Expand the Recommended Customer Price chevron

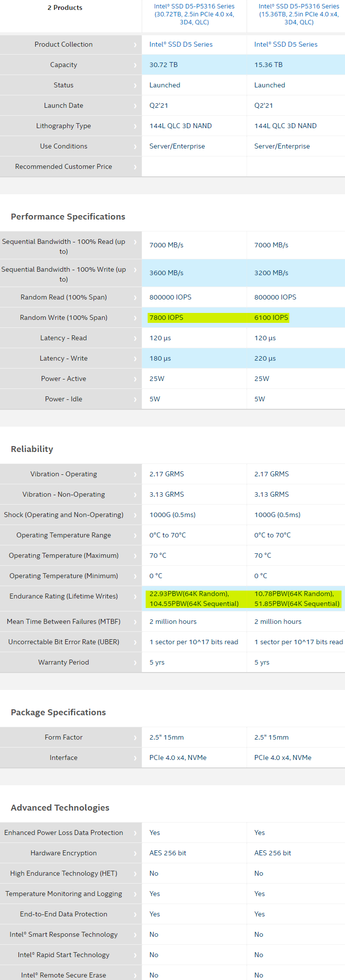(x=135, y=167)
